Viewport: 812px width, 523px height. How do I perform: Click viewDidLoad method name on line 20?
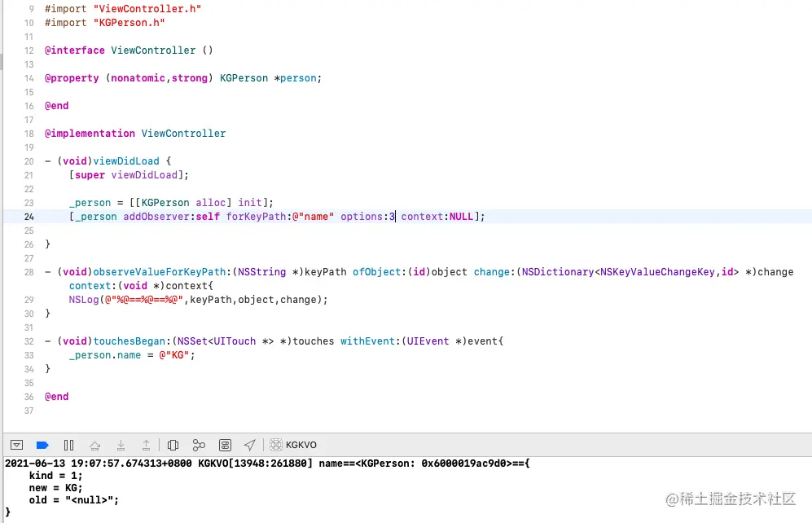[126, 161]
